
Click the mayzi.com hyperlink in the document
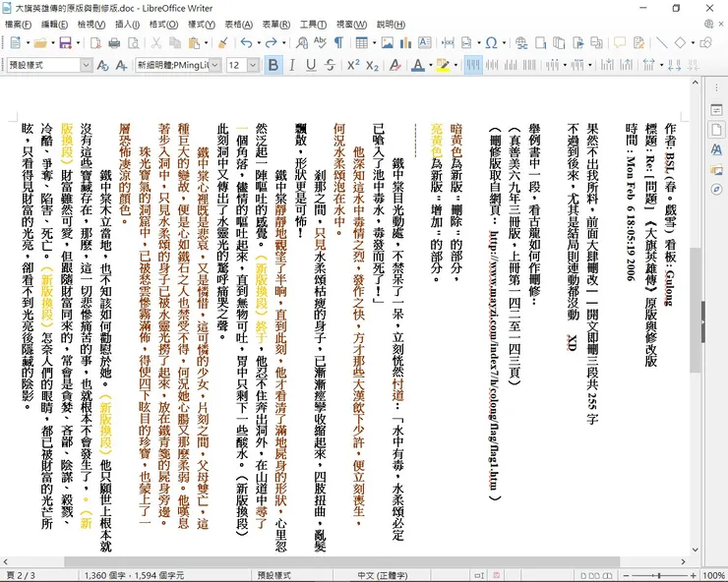tap(495, 359)
